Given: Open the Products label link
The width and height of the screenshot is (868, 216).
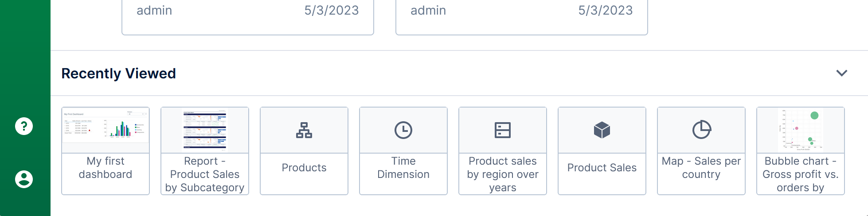Looking at the screenshot, I should (304, 168).
